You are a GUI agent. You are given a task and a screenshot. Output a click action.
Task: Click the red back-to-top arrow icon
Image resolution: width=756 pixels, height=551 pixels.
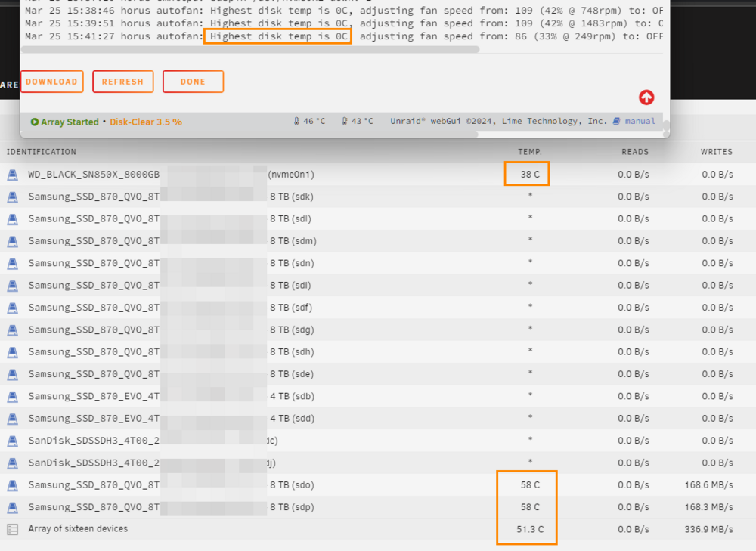tap(646, 98)
